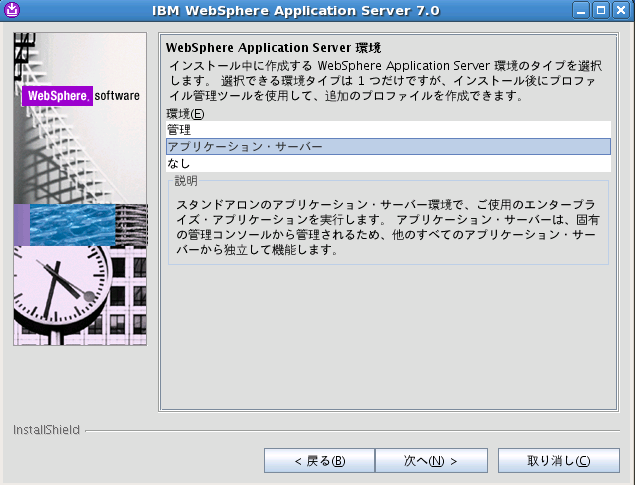Minimize the WebSphere installer window
Screen dimensions: 635x485
(583, 11)
